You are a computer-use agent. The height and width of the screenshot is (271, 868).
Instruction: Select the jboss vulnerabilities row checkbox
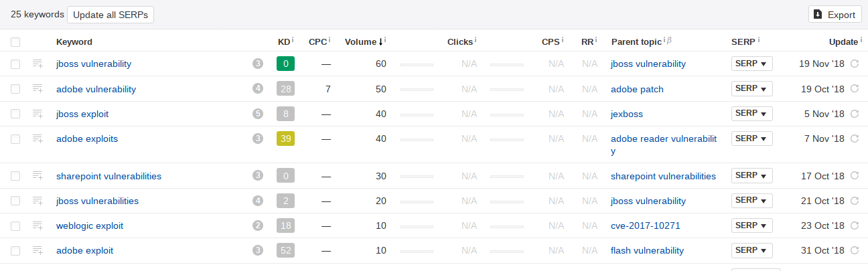click(15, 201)
